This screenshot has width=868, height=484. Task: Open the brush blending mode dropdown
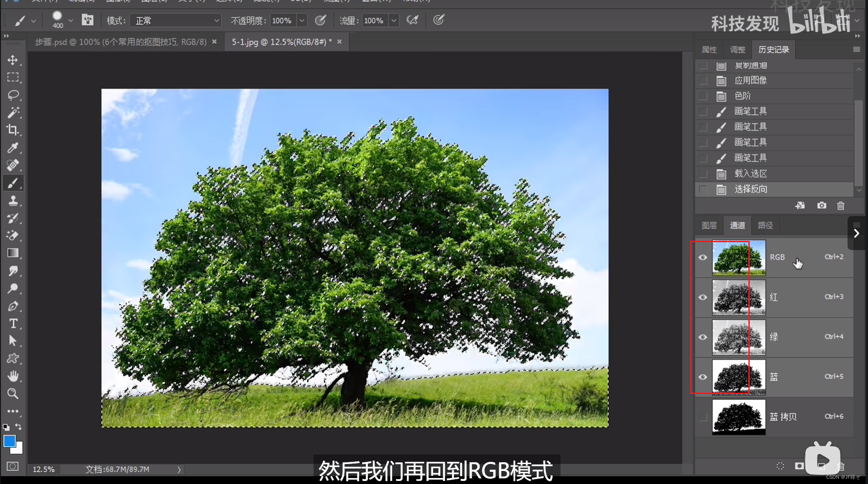pyautogui.click(x=176, y=20)
